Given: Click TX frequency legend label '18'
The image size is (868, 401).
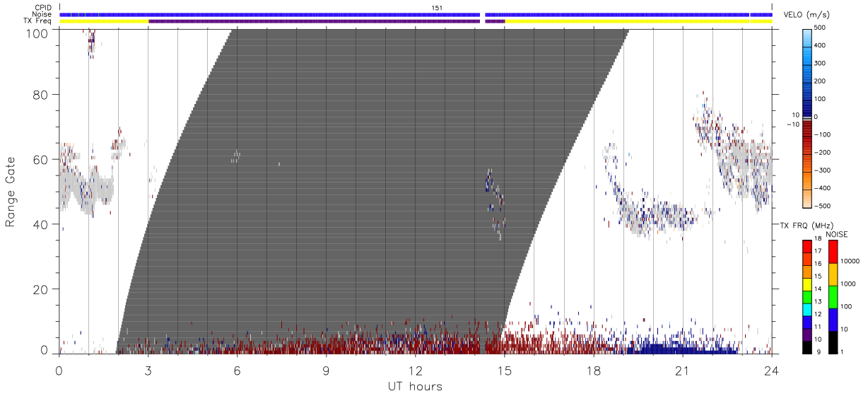Looking at the screenshot, I should 818,240.
